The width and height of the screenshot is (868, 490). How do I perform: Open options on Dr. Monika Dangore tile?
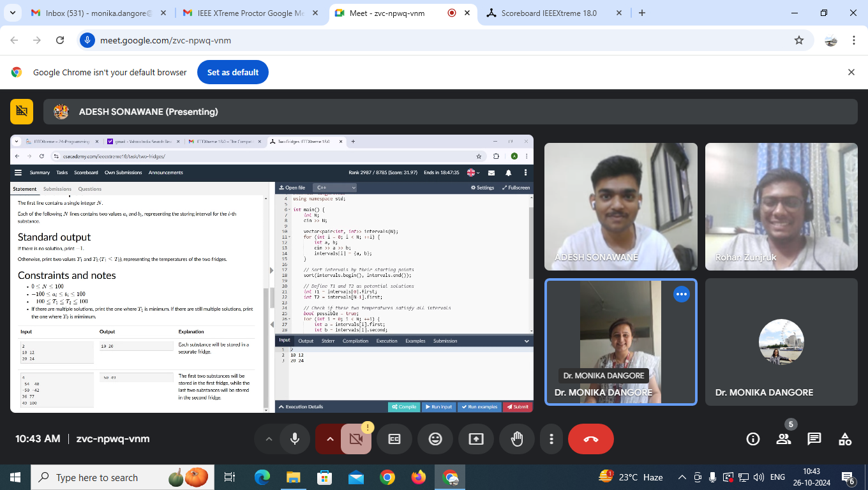pos(682,294)
